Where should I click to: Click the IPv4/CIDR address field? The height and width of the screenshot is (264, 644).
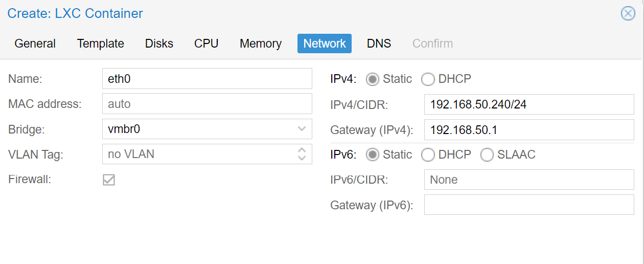tap(528, 104)
